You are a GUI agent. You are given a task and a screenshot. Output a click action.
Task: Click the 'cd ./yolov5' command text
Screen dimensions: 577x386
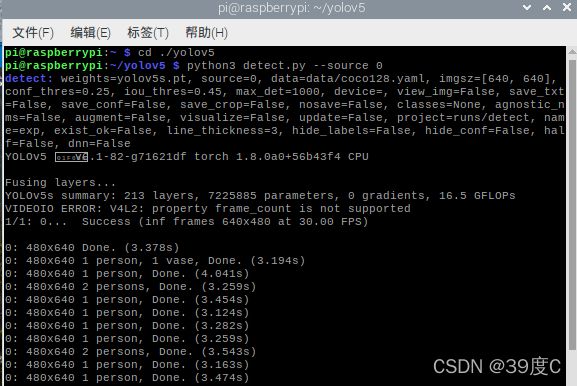(x=176, y=53)
